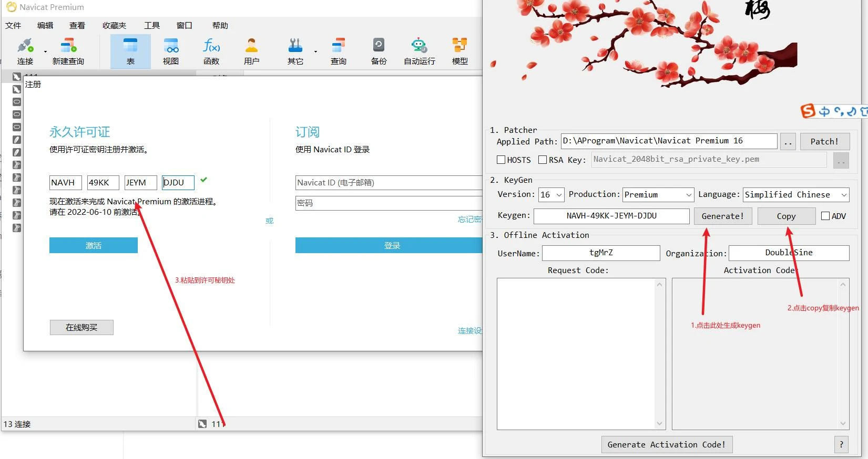The width and height of the screenshot is (868, 459).
Task: Open the 编辑 menu
Action: pos(45,25)
